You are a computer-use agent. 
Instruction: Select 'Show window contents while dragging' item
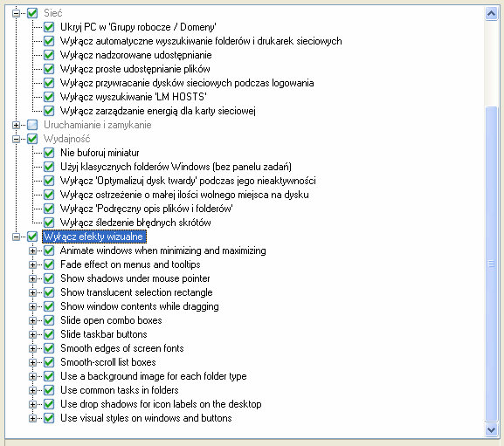coord(140,306)
